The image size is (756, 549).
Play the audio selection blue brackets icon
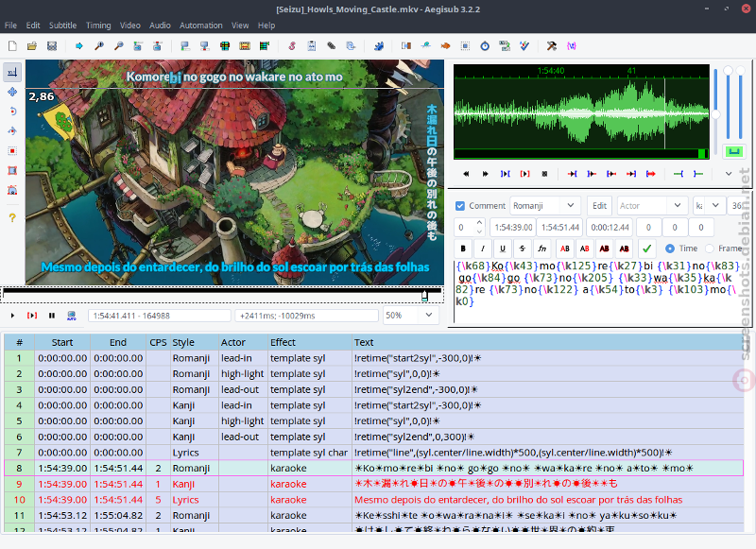click(506, 174)
